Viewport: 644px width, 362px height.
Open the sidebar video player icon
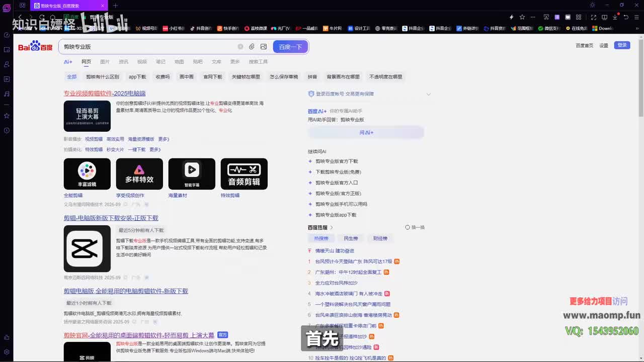pyautogui.click(x=7, y=79)
